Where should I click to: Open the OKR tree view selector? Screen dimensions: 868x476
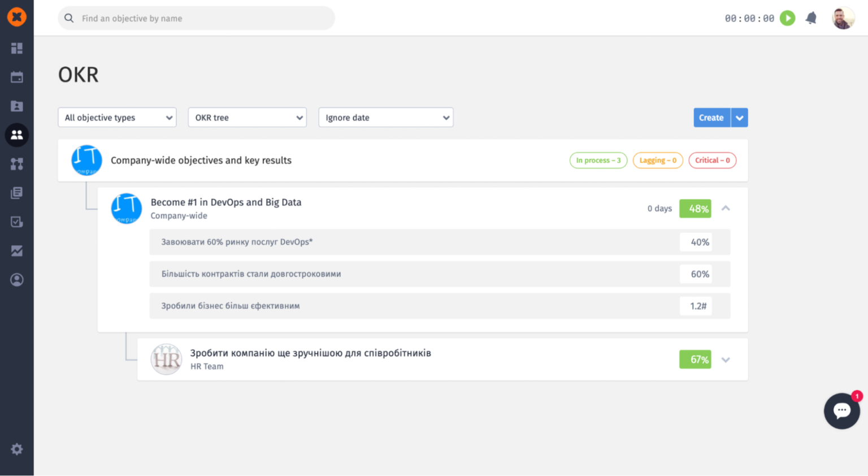(x=247, y=117)
